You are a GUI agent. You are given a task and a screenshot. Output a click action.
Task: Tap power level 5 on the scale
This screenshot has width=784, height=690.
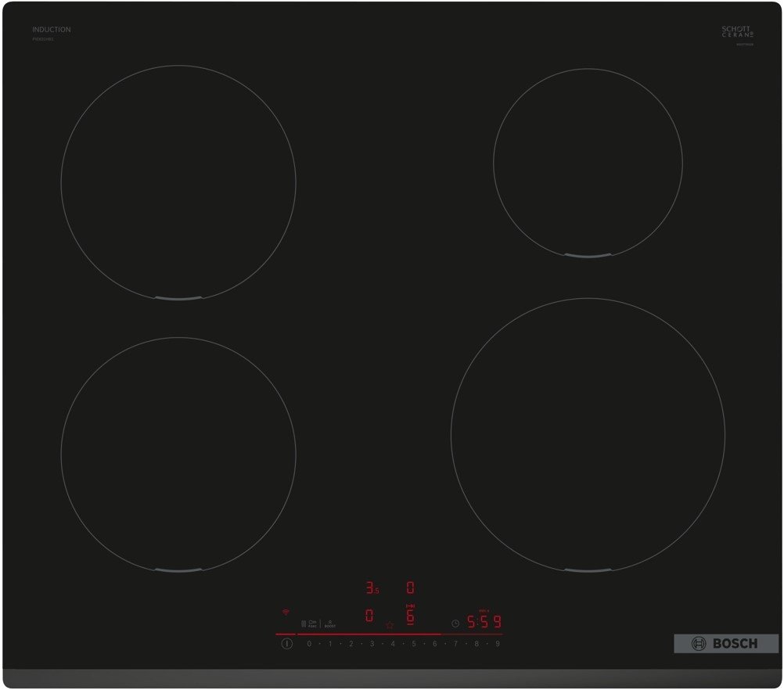(414, 644)
